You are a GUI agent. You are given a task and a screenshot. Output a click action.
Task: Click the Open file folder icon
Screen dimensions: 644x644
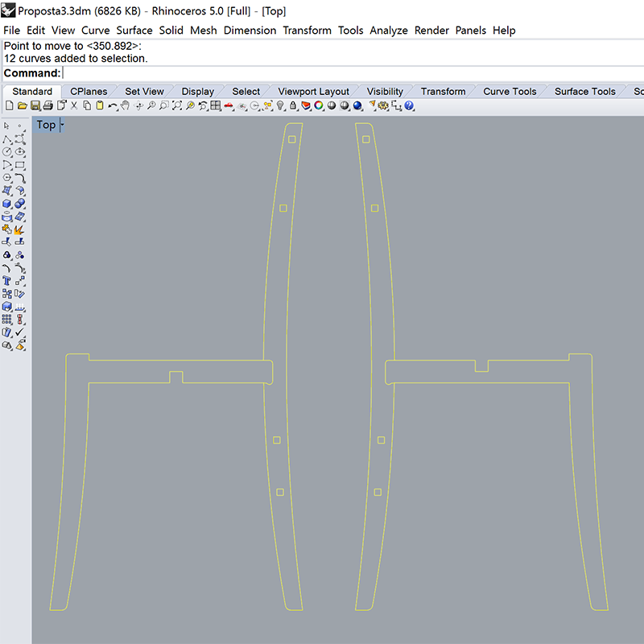click(23, 105)
